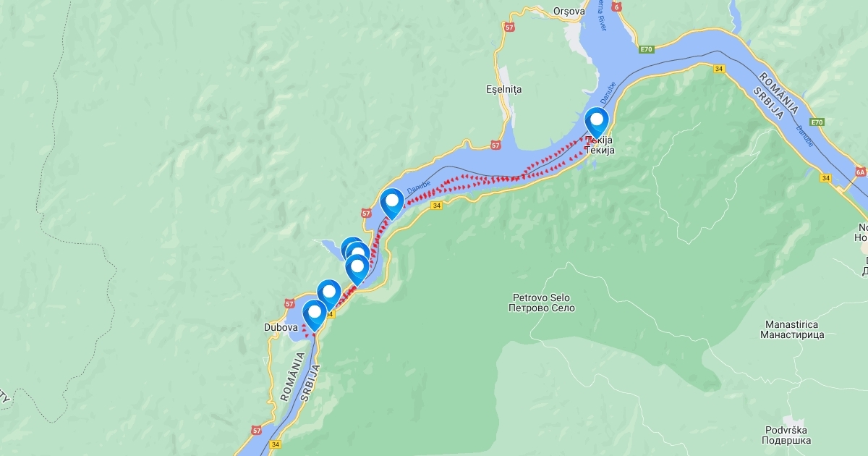
Task: Select the Dubova village label
Action: tap(281, 327)
